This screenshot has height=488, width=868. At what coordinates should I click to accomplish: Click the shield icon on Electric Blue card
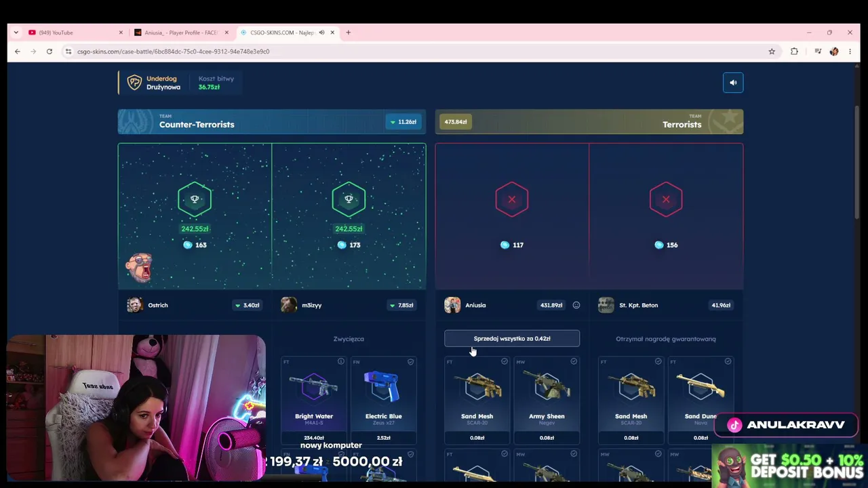[x=410, y=362]
